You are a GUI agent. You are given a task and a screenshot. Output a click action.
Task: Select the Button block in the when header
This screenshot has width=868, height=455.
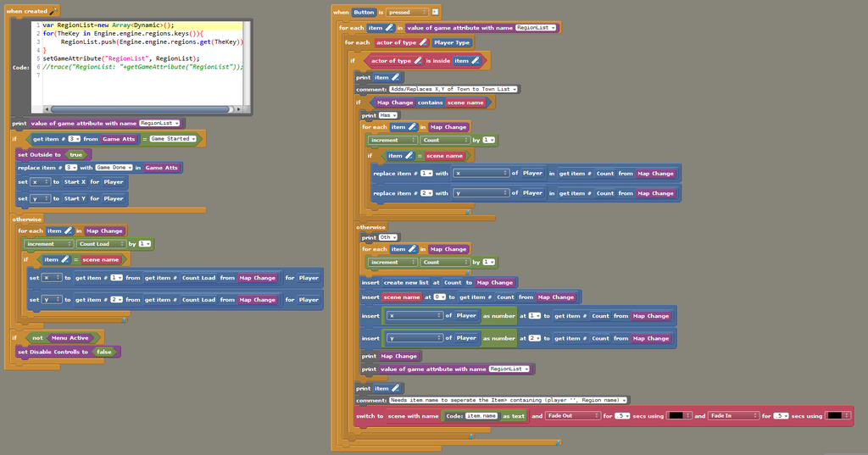pyautogui.click(x=364, y=12)
